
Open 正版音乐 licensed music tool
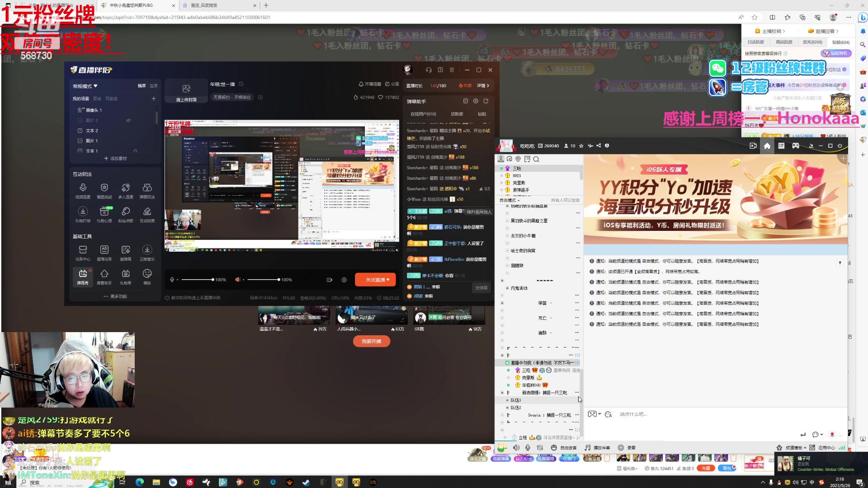pyautogui.click(x=147, y=253)
